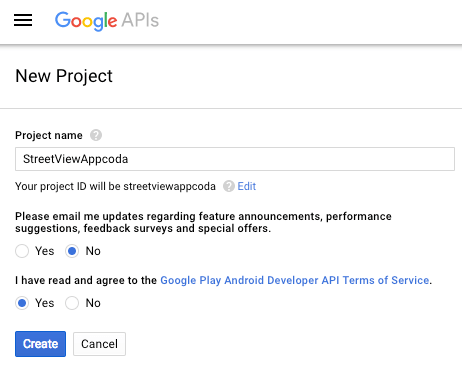462x380 pixels.
Task: Click help icon next to project ID
Action: click(229, 186)
